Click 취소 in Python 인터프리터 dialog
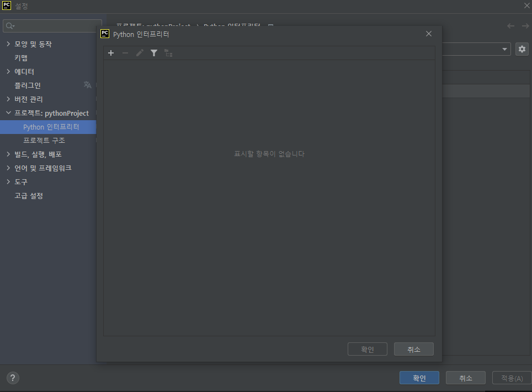The width and height of the screenshot is (532, 392). tap(413, 350)
